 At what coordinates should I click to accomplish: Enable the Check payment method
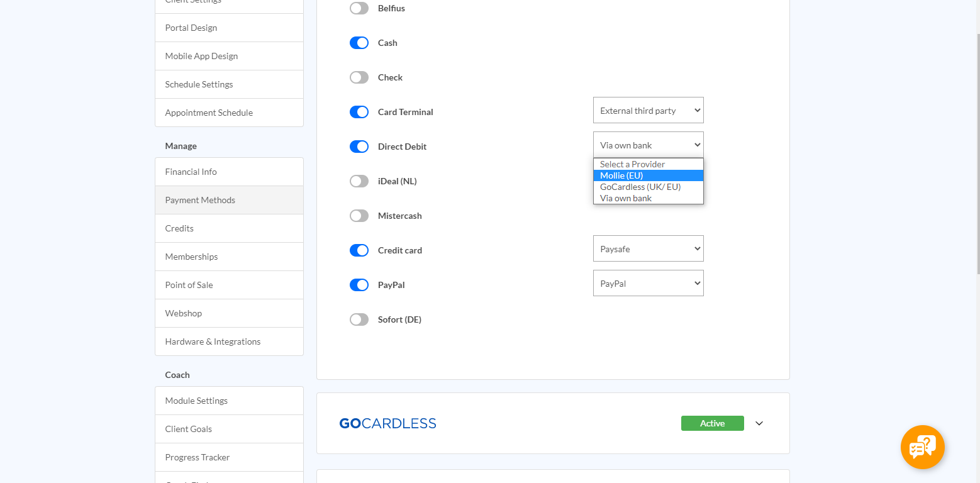[359, 77]
